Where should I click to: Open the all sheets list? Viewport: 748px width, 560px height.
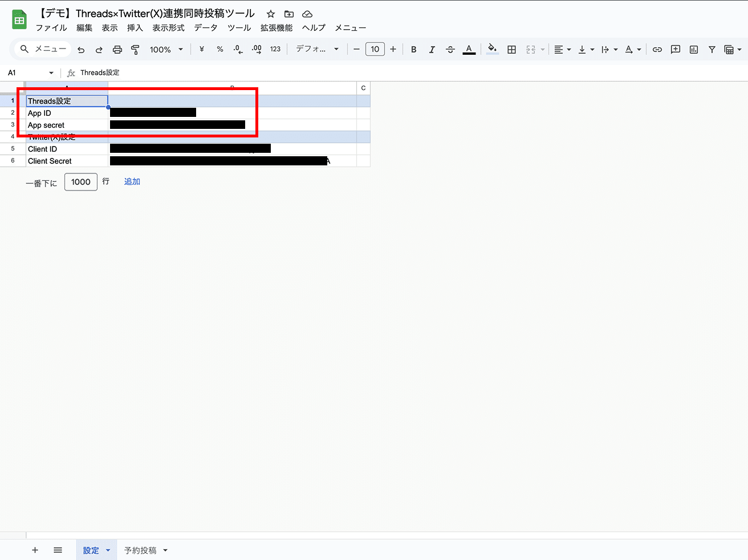pyautogui.click(x=58, y=550)
